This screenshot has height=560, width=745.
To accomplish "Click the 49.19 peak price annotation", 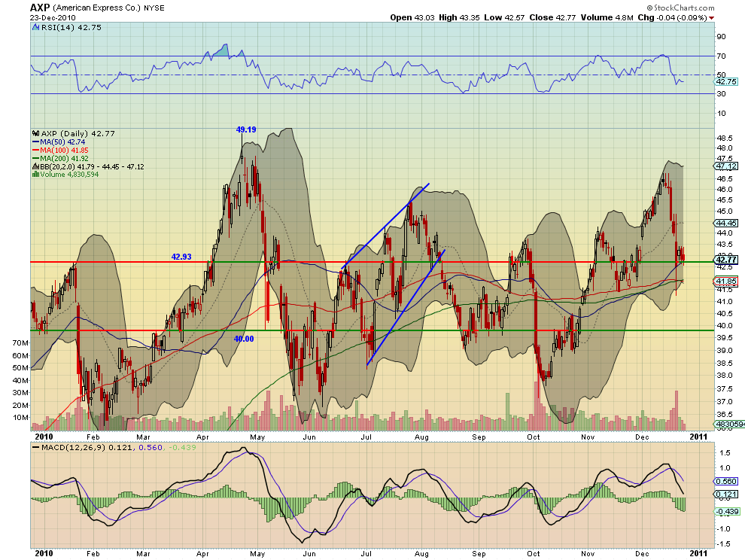I will click(x=246, y=129).
